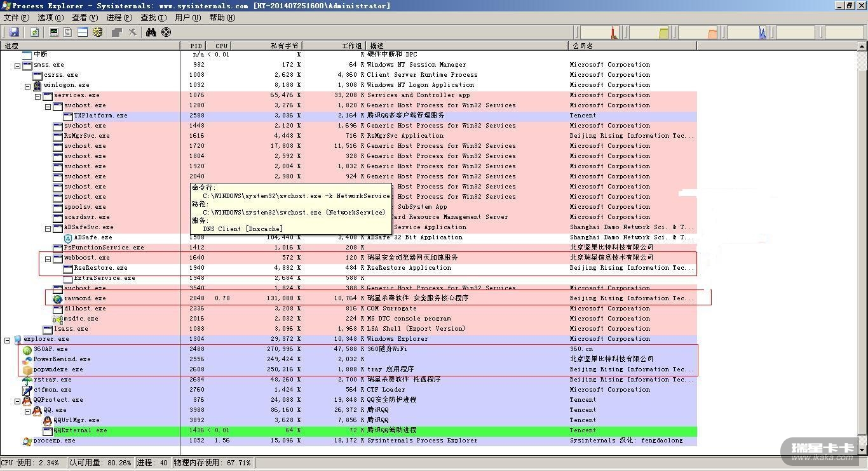
Task: Toggle the Show Process Tree toolbar icon
Action: point(68,32)
